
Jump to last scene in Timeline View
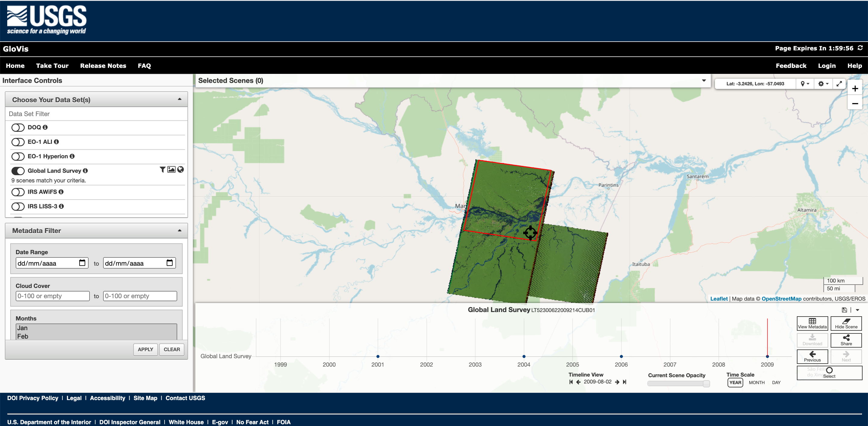(624, 382)
